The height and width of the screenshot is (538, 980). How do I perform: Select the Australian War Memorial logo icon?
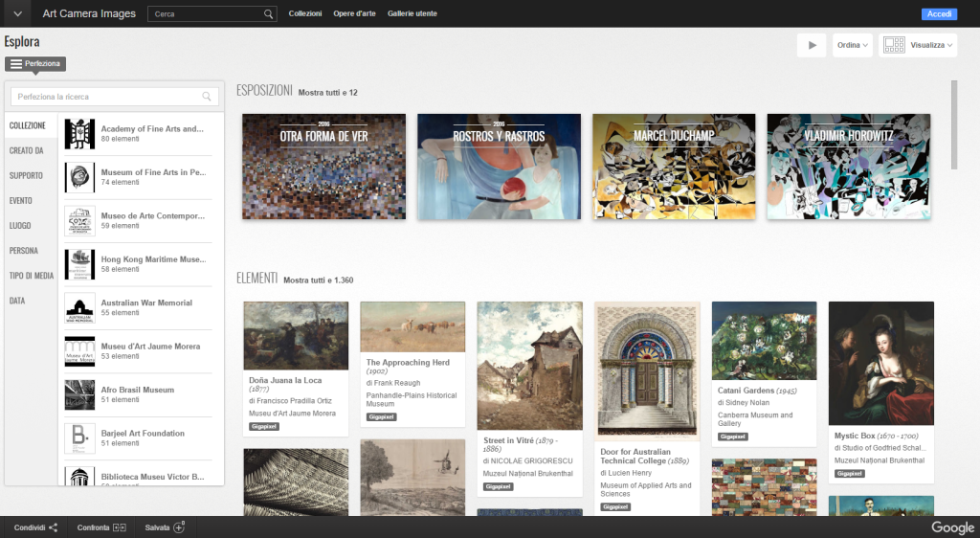coord(79,308)
